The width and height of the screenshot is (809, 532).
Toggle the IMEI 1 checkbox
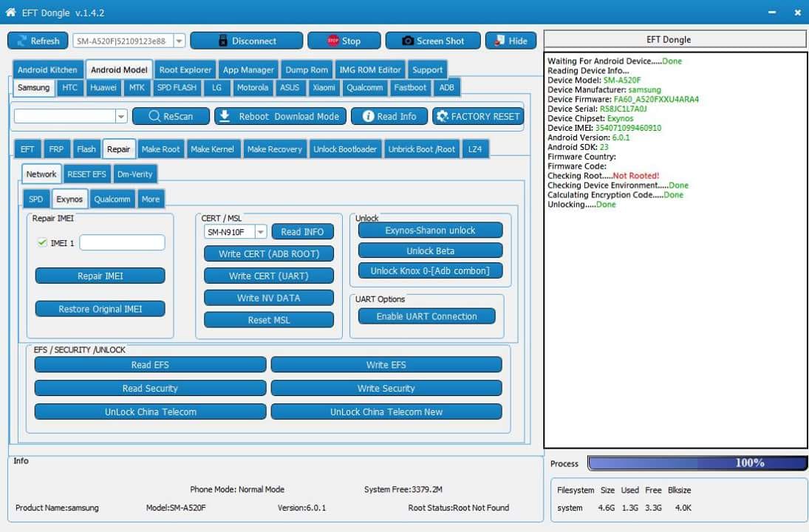[42, 242]
